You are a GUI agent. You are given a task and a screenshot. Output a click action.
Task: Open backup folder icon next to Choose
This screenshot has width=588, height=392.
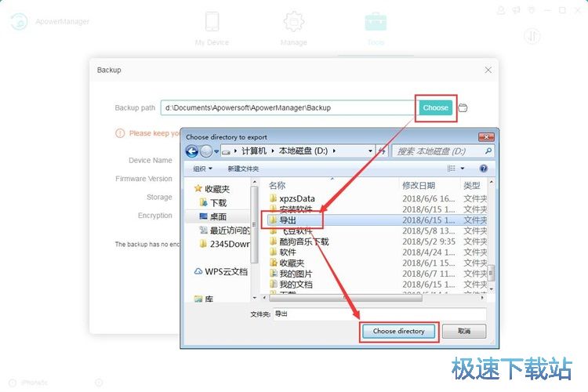tap(463, 108)
